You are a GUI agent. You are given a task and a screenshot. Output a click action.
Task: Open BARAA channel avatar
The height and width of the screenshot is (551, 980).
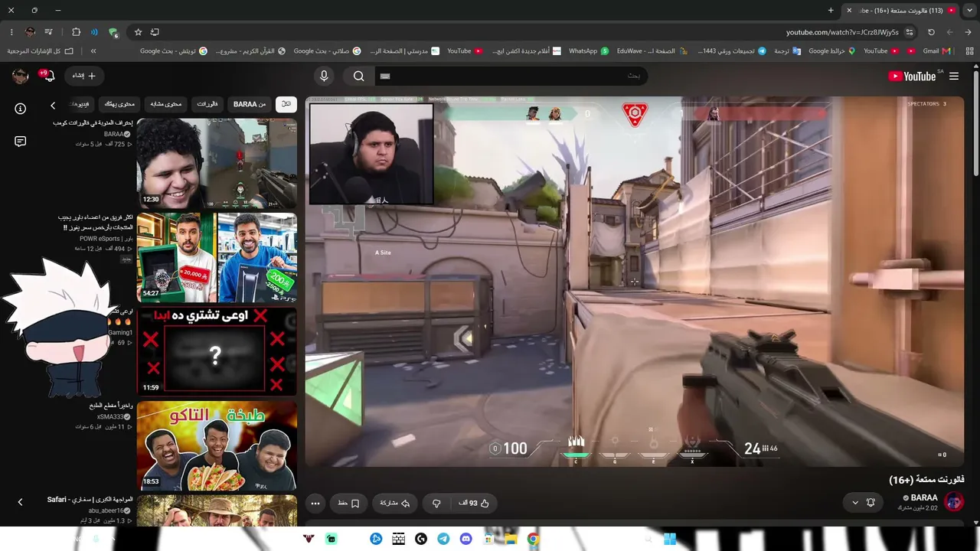pyautogui.click(x=954, y=502)
